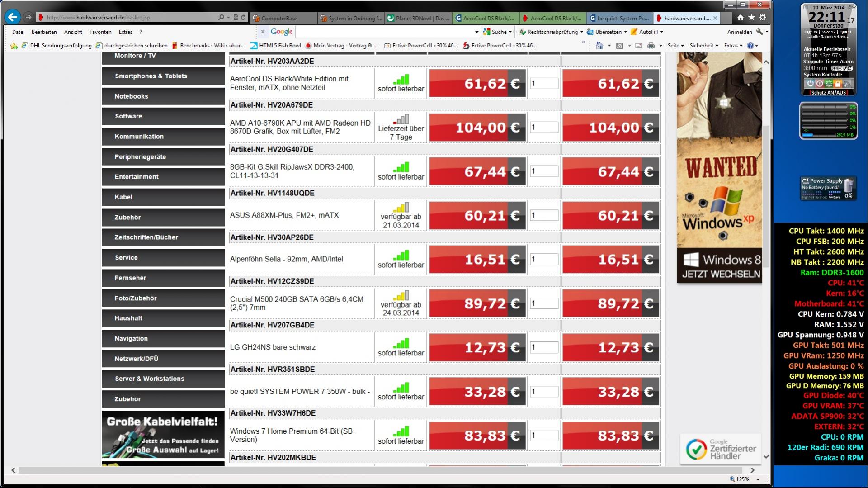Image resolution: width=868 pixels, height=488 pixels.
Task: Click the RSS feeds icon in command bar
Action: 619,46
